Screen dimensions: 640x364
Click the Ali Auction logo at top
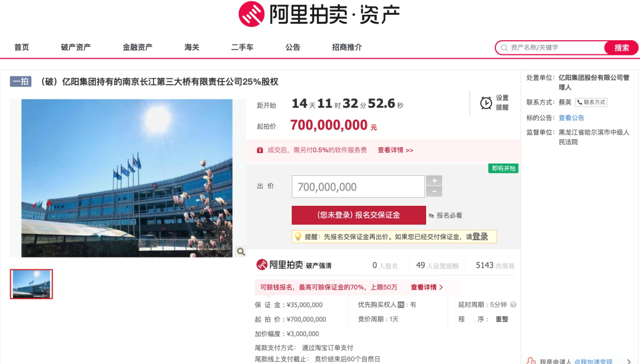[319, 14]
